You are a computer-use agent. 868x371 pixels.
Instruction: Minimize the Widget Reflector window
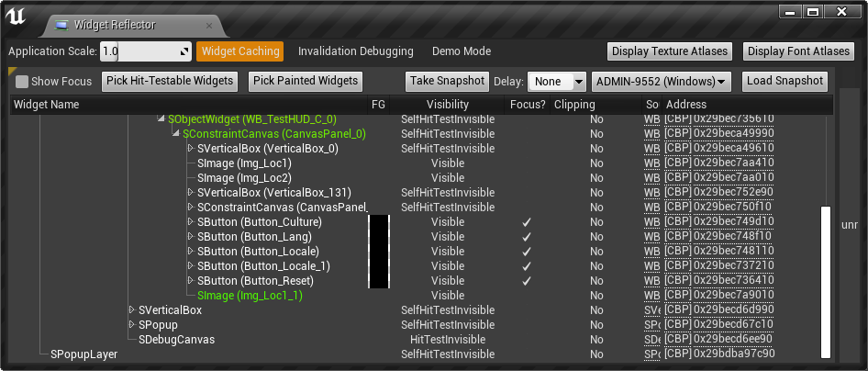tap(791, 12)
